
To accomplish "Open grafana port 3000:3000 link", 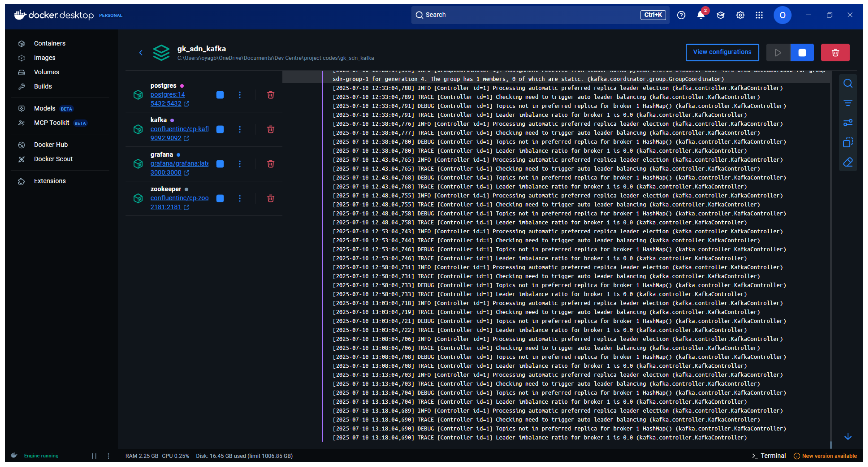I will point(169,173).
